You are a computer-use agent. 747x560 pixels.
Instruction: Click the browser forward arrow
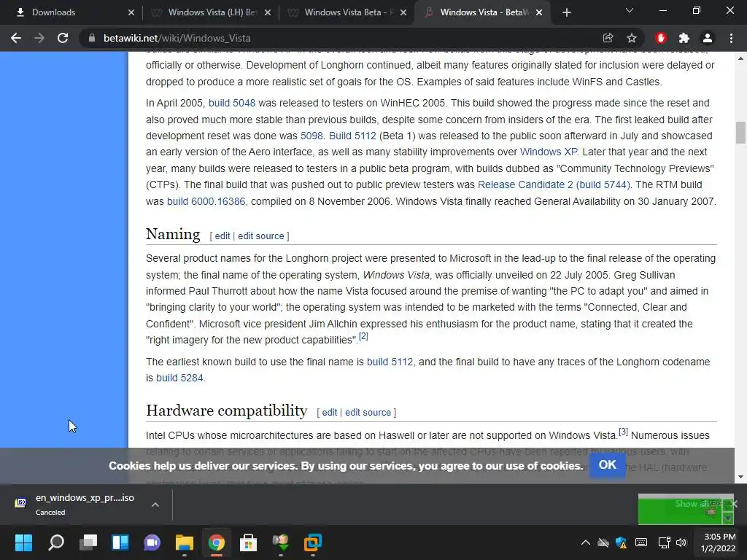click(x=39, y=38)
